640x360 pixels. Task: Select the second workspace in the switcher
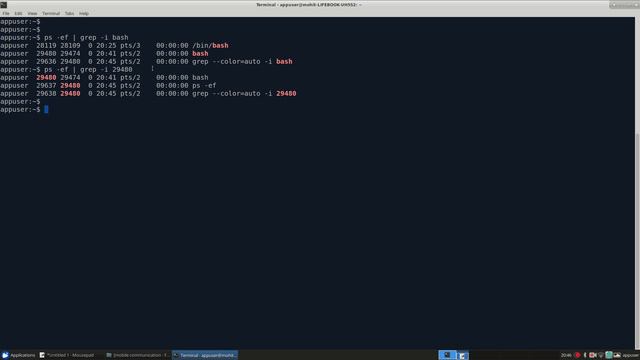pos(462,355)
